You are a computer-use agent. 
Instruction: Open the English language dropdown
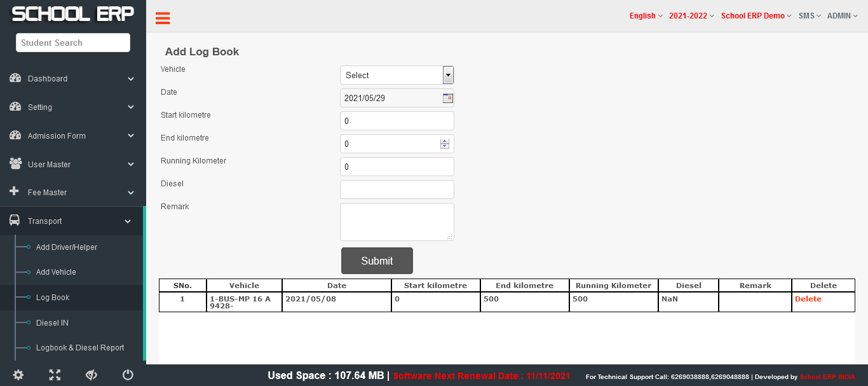click(x=646, y=16)
